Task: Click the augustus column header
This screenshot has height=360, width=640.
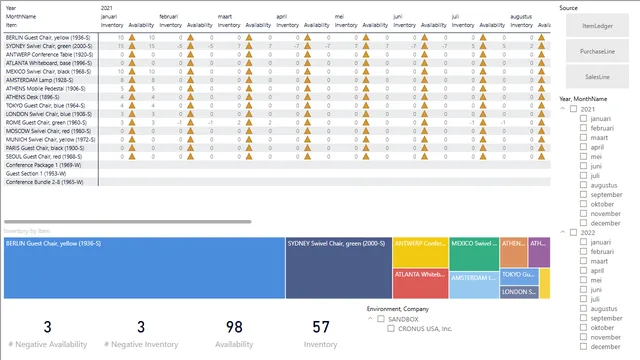Action: 521,16
